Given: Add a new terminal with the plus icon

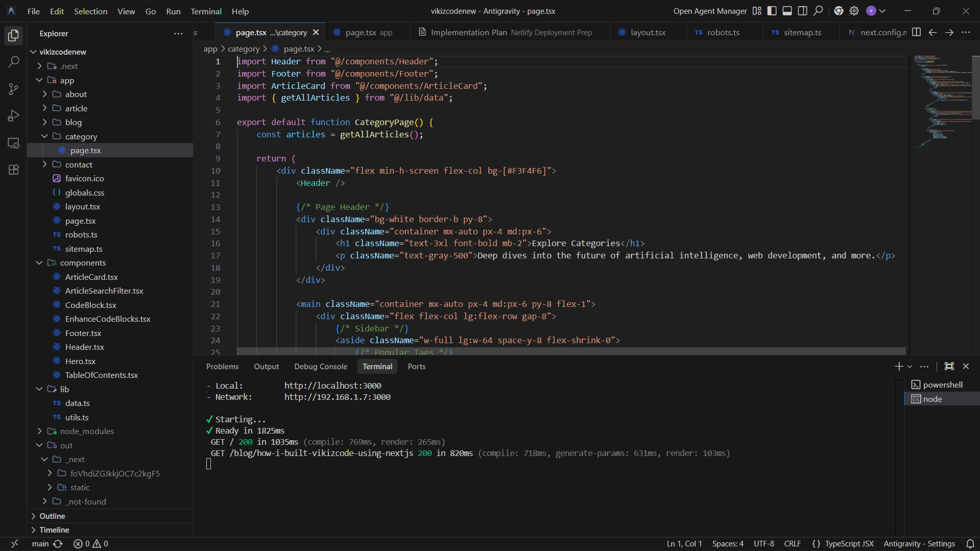Looking at the screenshot, I should tap(898, 366).
